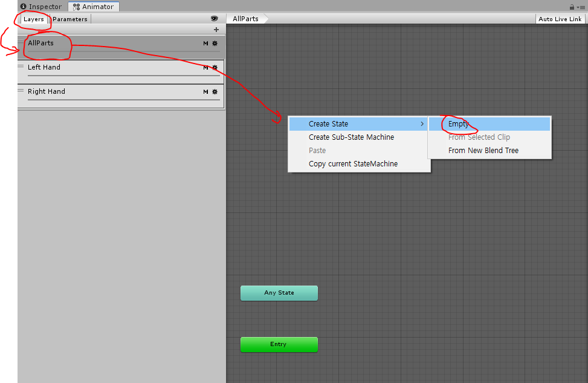Click the Create State submenu arrow
588x383 pixels.
pos(422,123)
